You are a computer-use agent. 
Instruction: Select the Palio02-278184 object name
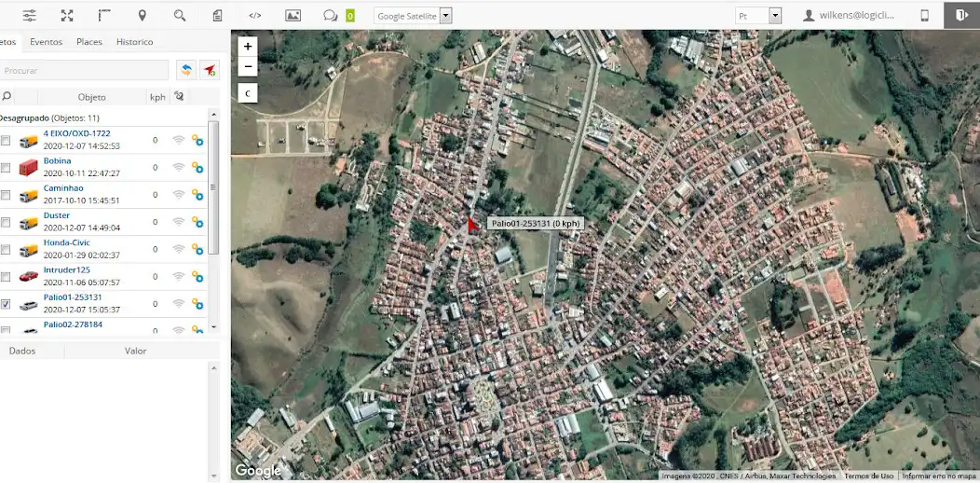(73, 324)
